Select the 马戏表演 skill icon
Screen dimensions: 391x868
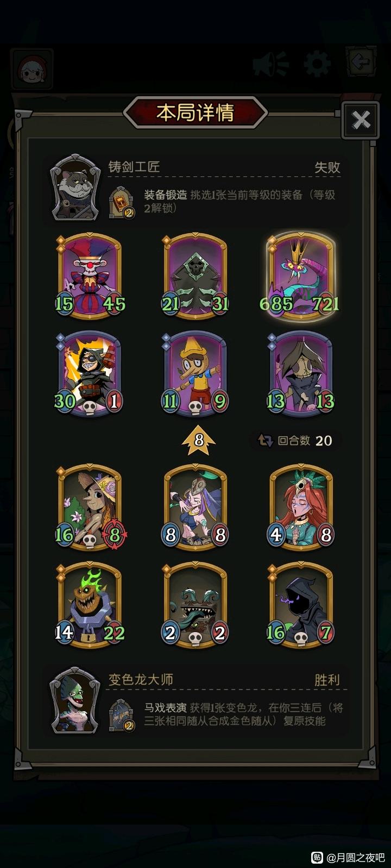point(122,716)
